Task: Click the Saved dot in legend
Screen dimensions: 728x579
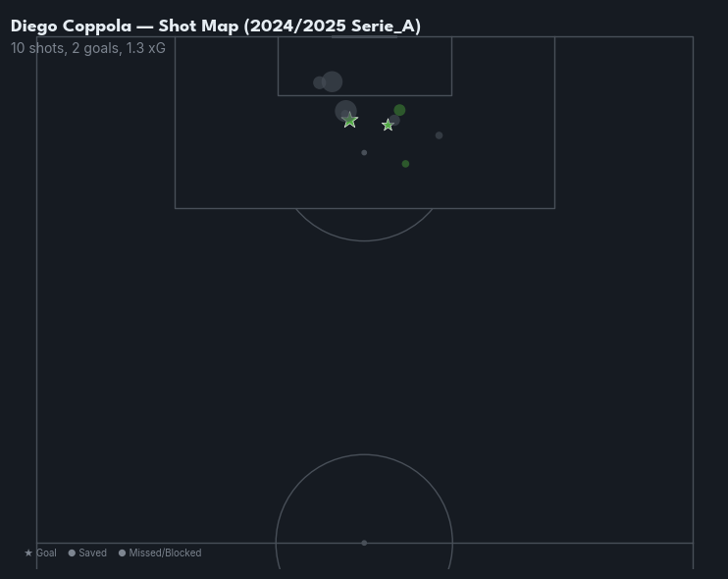Action: point(72,553)
